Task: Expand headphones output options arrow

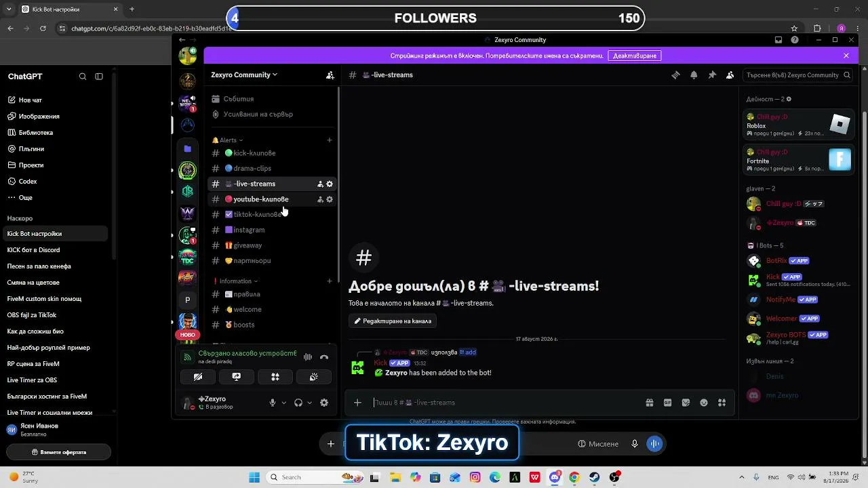Action: pos(309,403)
